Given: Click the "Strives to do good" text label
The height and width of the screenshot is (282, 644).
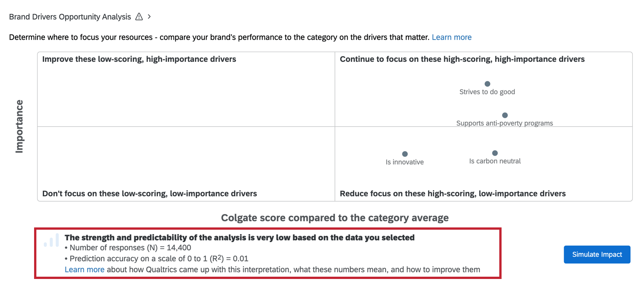Looking at the screenshot, I should pos(487,91).
